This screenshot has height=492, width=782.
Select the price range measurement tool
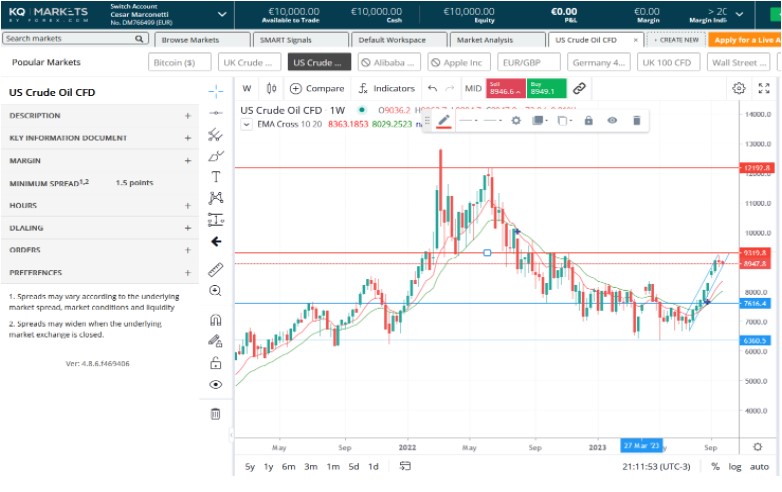click(215, 219)
